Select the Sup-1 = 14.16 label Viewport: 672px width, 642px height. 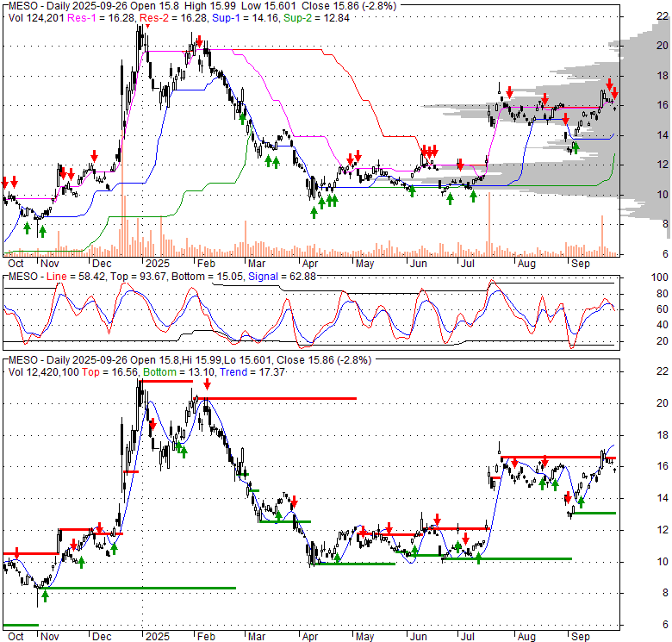(x=246, y=18)
